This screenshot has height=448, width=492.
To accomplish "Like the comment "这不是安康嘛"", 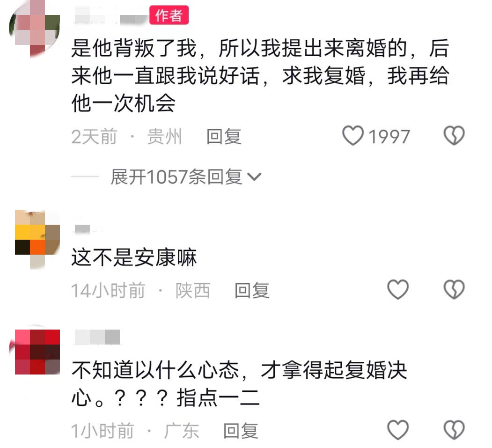I will tap(398, 289).
